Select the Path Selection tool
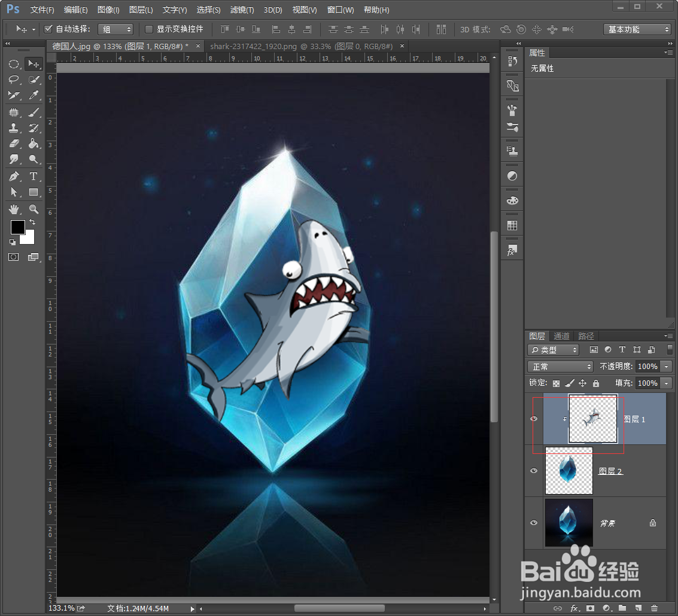 point(14,192)
